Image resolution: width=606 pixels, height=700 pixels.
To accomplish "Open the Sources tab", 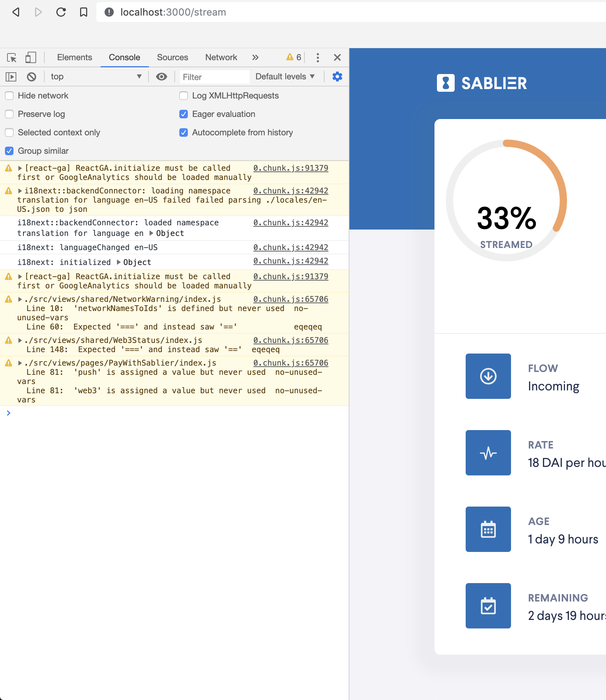I will coord(173,57).
